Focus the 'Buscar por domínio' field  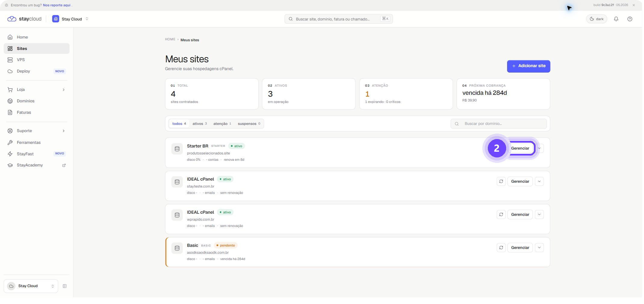point(498,124)
